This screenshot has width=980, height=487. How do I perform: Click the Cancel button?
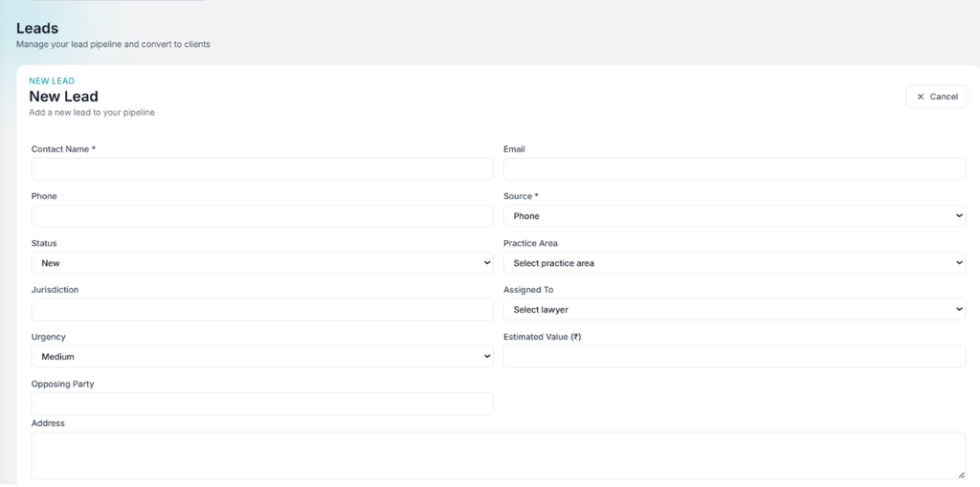tap(936, 97)
